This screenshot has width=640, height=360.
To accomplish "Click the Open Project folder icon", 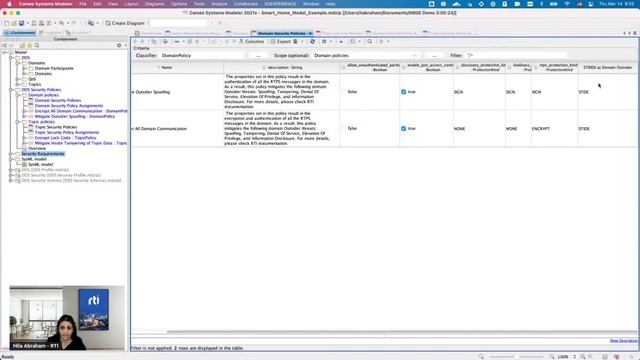I will tap(14, 23).
